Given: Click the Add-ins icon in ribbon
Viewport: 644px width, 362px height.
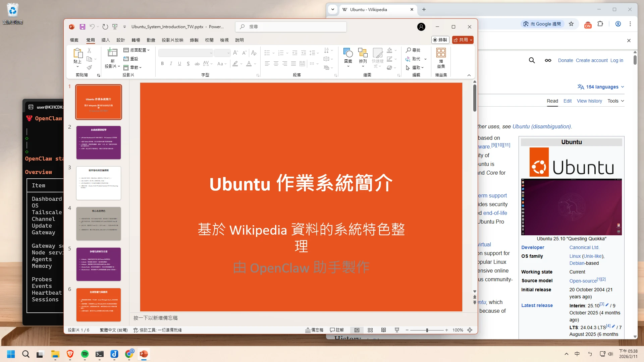Looking at the screenshot, I should tap(441, 53).
